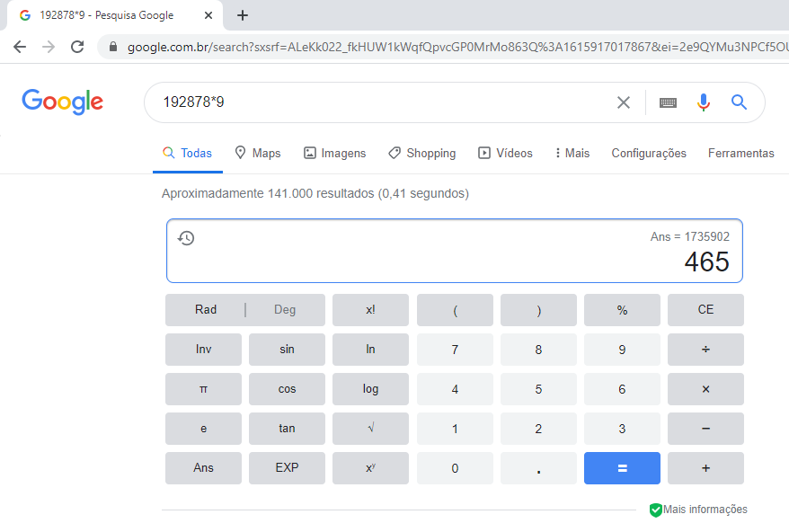Screen dimensions: 789x532
Task: Click the green shield Mais informações icon
Action: [x=656, y=510]
